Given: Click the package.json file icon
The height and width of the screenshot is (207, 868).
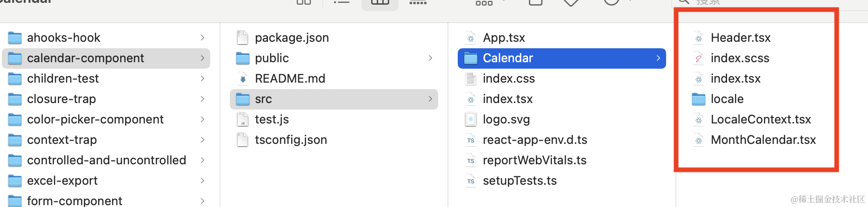Looking at the screenshot, I should tap(242, 38).
